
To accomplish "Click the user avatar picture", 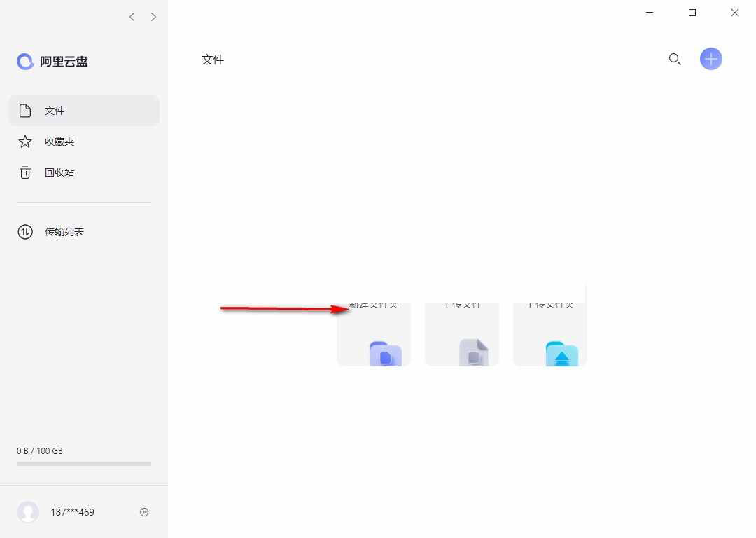I will [x=28, y=512].
